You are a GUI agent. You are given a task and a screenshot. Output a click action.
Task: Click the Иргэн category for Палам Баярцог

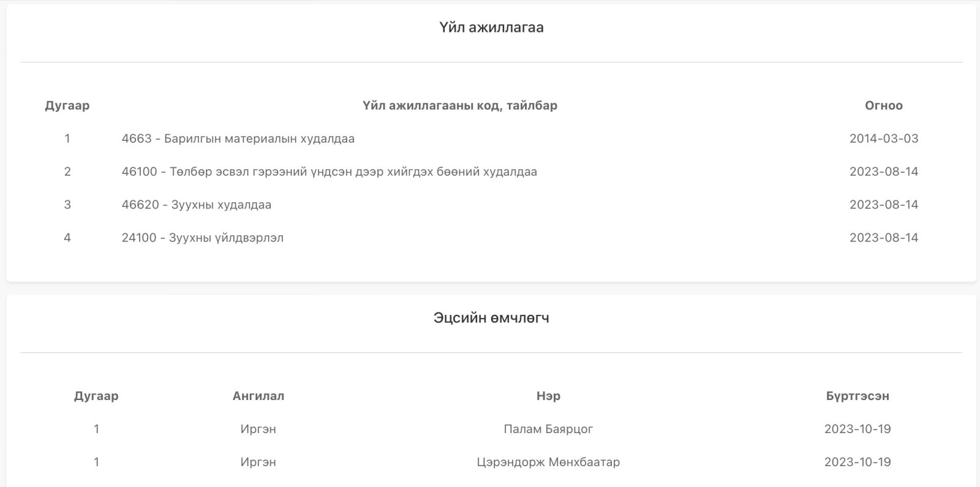[258, 429]
